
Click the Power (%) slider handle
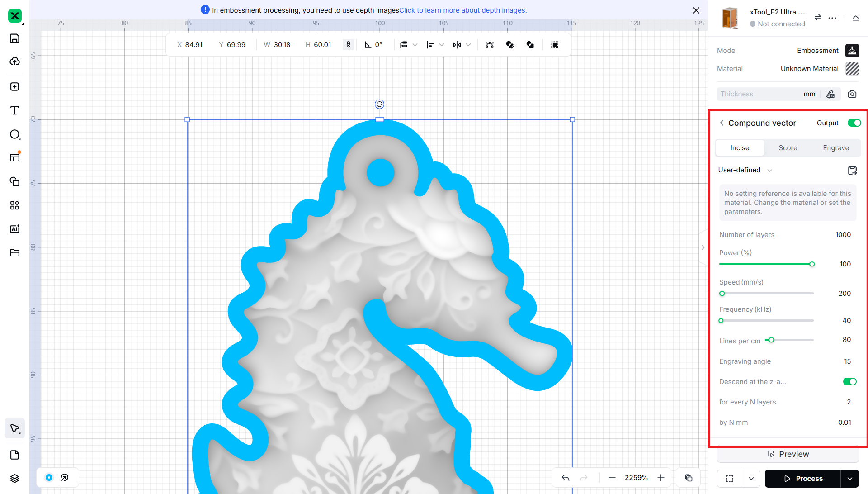[812, 264]
